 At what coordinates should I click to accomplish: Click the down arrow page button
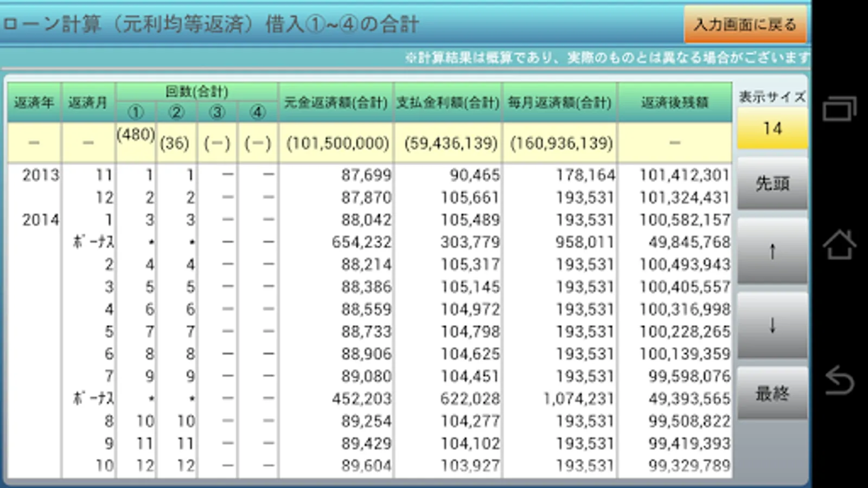coord(772,325)
